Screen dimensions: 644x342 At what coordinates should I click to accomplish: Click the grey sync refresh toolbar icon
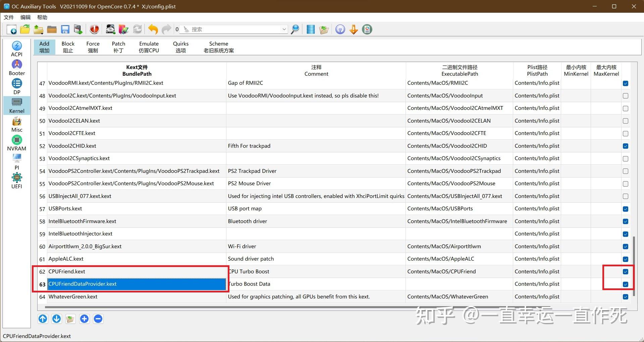coord(137,29)
